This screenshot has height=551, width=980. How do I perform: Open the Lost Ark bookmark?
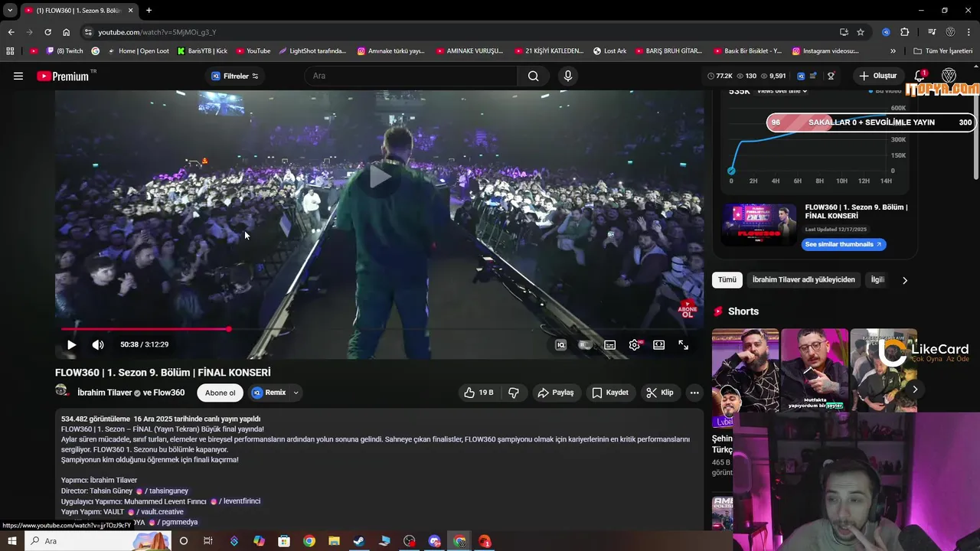click(x=609, y=51)
